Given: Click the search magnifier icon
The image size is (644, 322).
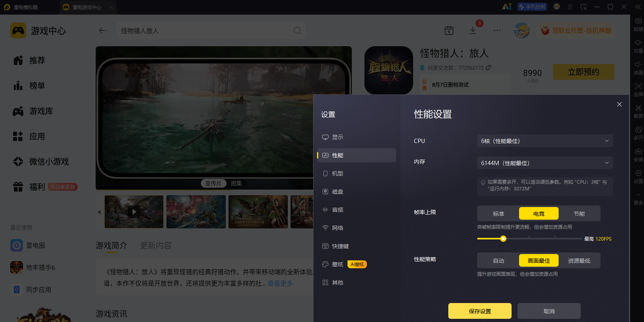Looking at the screenshot, I should [297, 30].
